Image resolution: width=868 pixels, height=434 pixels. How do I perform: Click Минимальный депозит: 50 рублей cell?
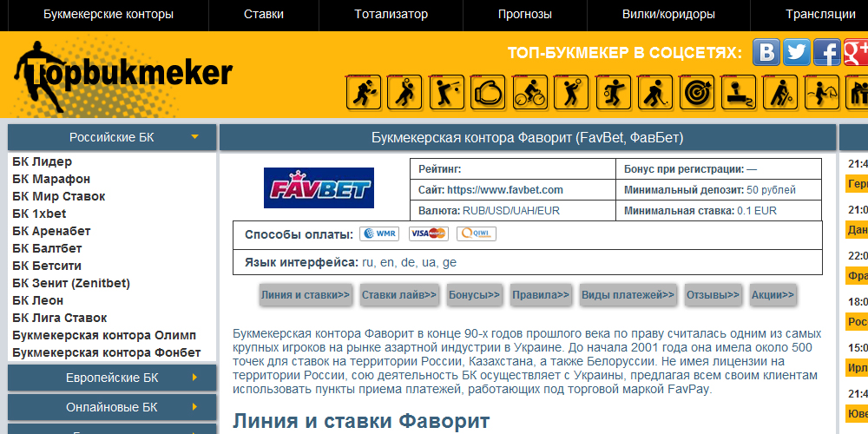[719, 190]
